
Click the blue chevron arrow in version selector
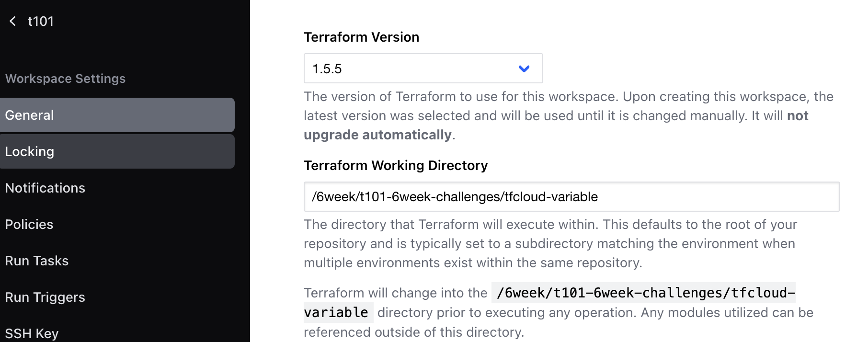click(524, 68)
